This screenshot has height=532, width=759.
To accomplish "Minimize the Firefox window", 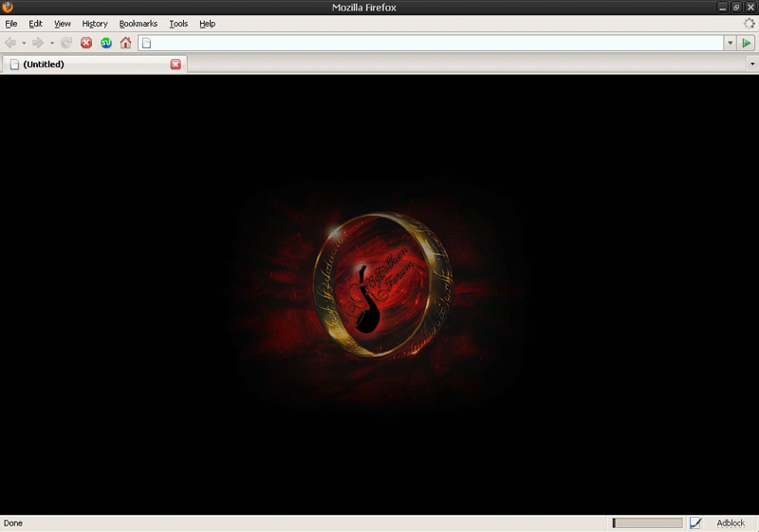I will pos(722,8).
